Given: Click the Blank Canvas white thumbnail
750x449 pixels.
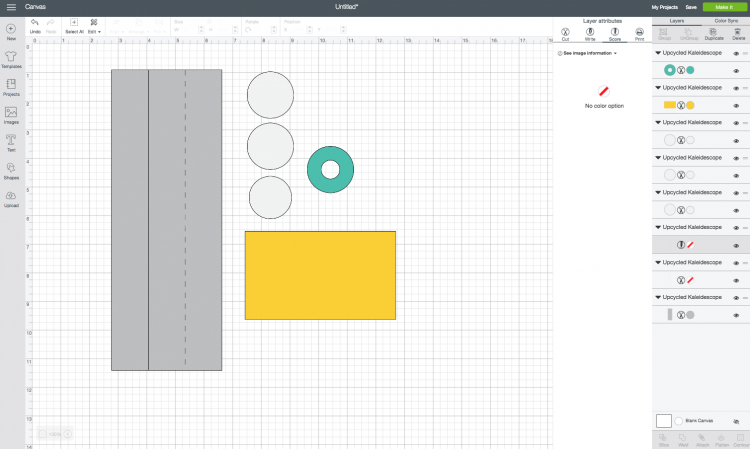Looking at the screenshot, I should pyautogui.click(x=663, y=421).
